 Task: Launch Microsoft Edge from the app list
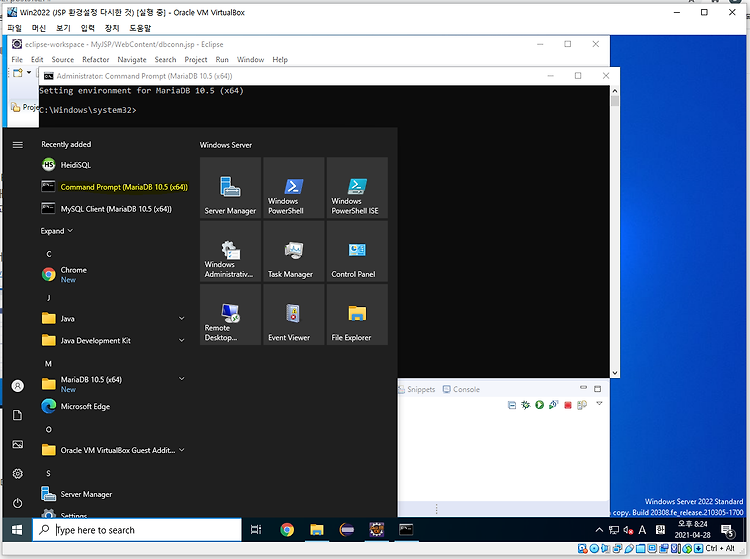[114, 406]
